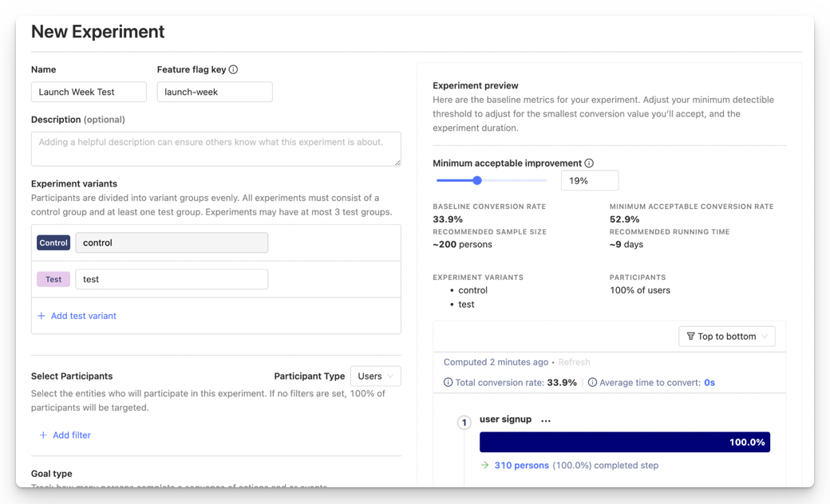Image resolution: width=830 pixels, height=504 pixels.
Task: Click the test variant name field
Action: (x=172, y=279)
